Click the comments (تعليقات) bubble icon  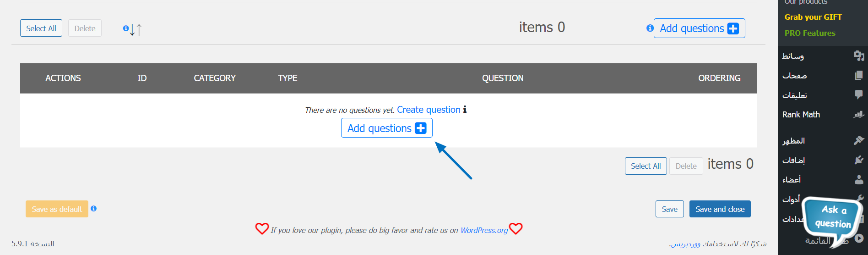(x=859, y=95)
